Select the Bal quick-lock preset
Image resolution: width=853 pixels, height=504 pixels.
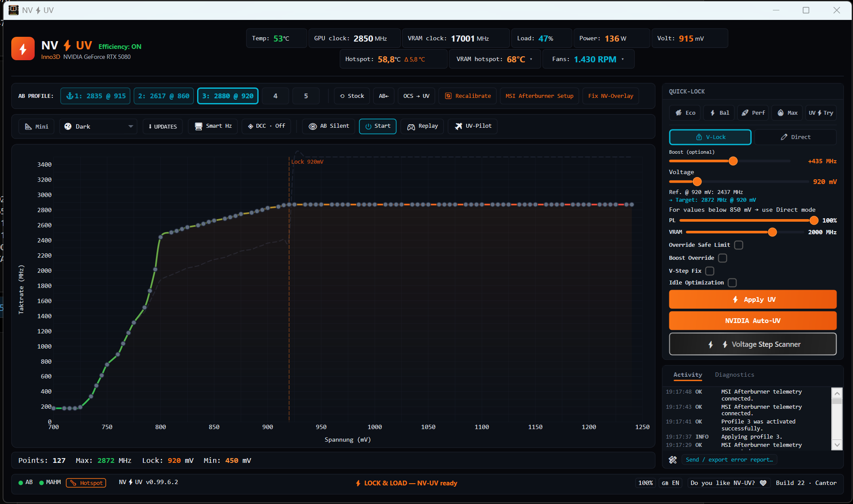(x=719, y=113)
